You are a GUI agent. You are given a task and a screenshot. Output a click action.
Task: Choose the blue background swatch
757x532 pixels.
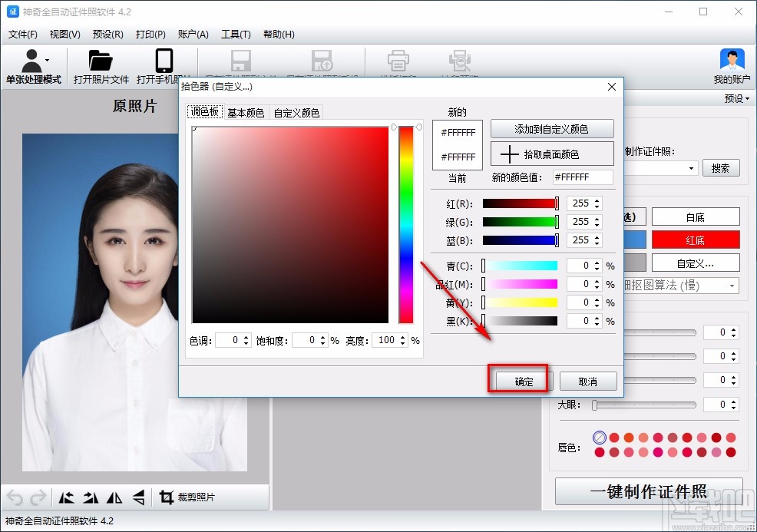[x=635, y=240]
